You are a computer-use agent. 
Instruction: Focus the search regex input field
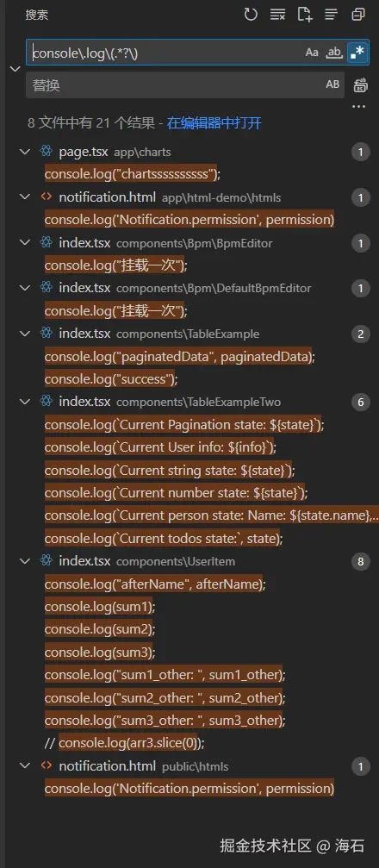click(166, 53)
